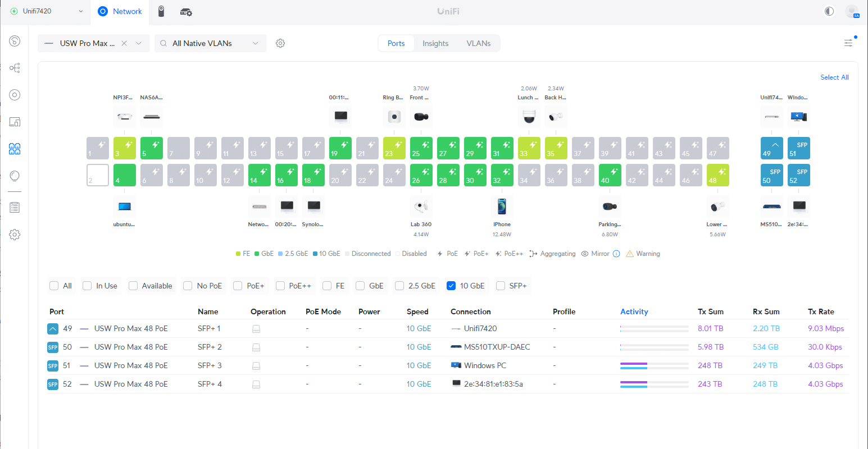Select switch port 3
This screenshot has width=868, height=449.
(125, 148)
